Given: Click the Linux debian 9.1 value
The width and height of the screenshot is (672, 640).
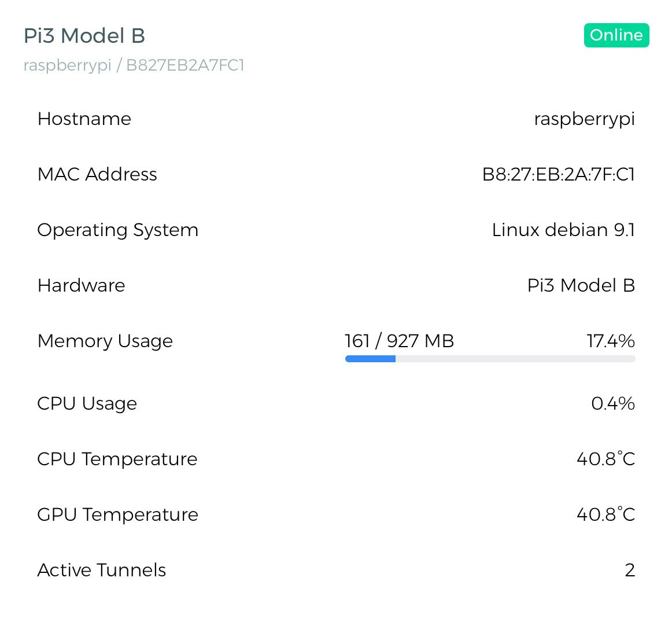Looking at the screenshot, I should 563,230.
